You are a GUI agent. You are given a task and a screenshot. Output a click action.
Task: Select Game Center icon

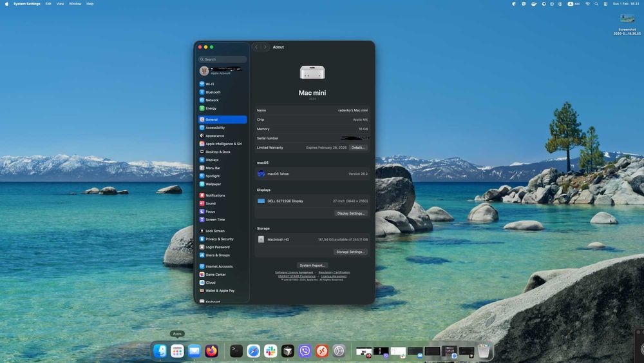[202, 275]
